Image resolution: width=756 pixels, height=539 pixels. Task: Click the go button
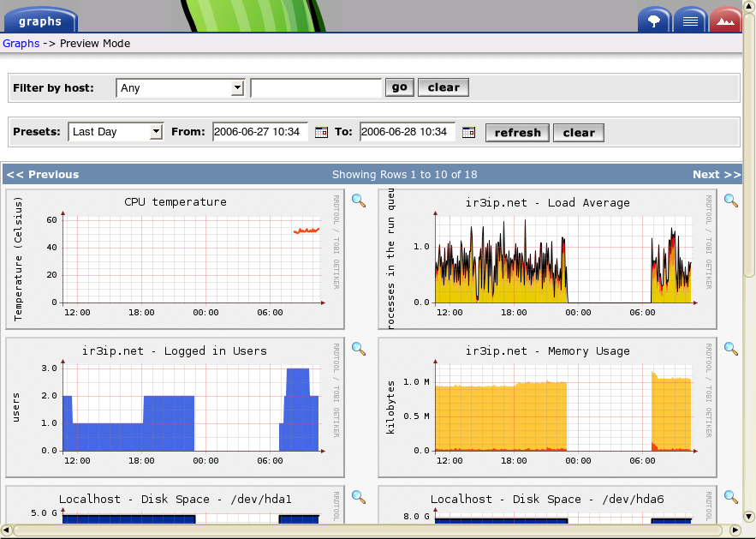tap(399, 87)
